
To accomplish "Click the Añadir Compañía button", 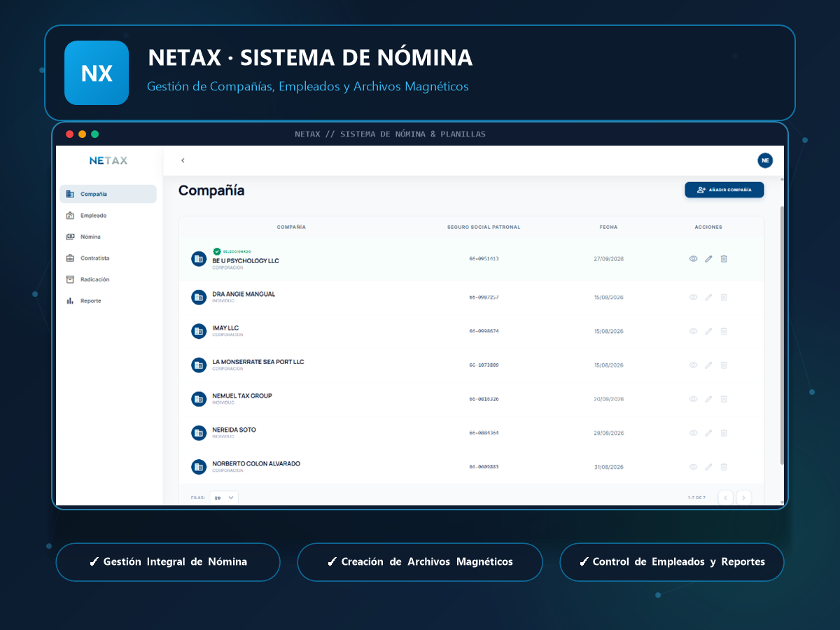I will (x=724, y=190).
